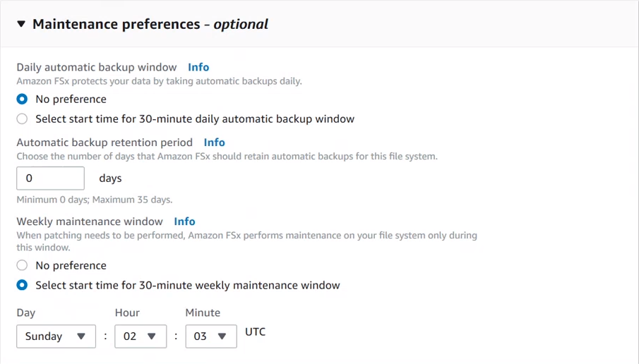Select No preference radio under Weekly maintenance window
This screenshot has width=639, height=364.
pyautogui.click(x=22, y=265)
